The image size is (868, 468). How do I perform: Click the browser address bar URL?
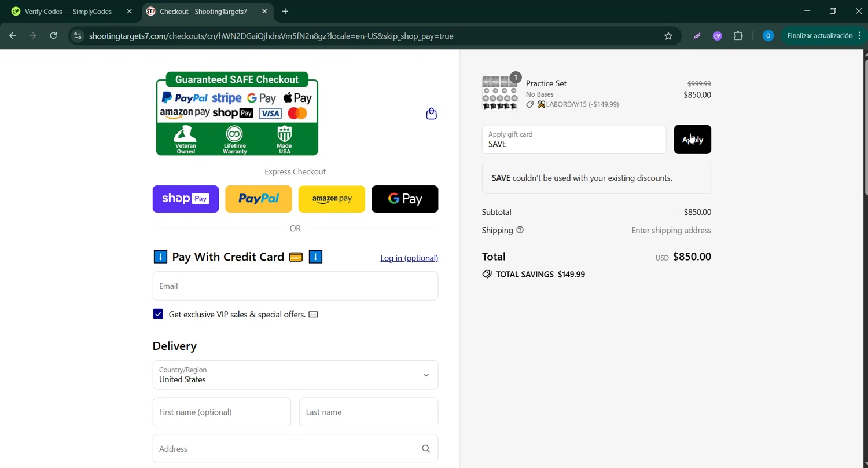point(271,36)
